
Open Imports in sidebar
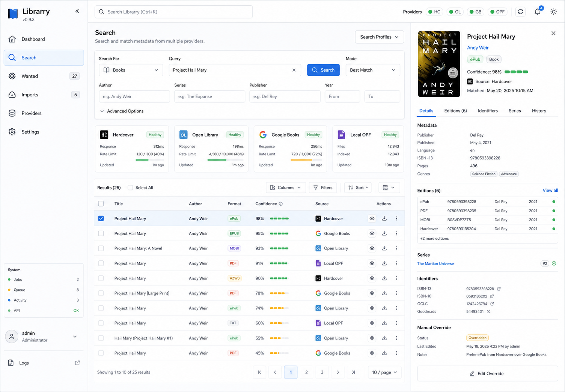tap(44, 95)
